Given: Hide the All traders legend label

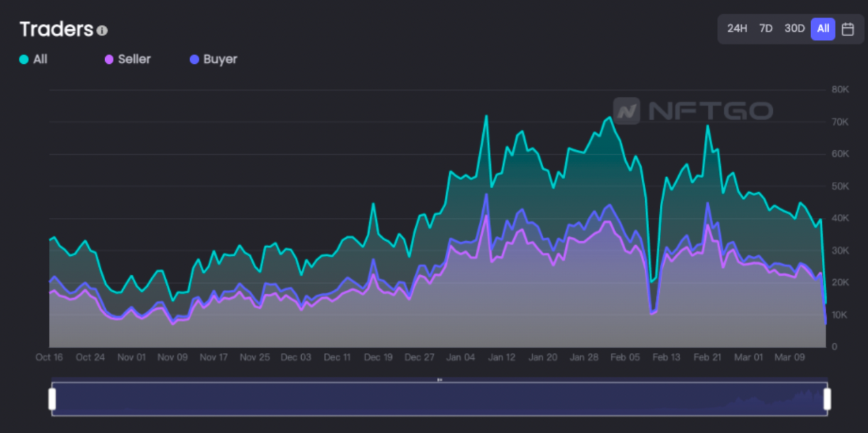Looking at the screenshot, I should 40,59.
